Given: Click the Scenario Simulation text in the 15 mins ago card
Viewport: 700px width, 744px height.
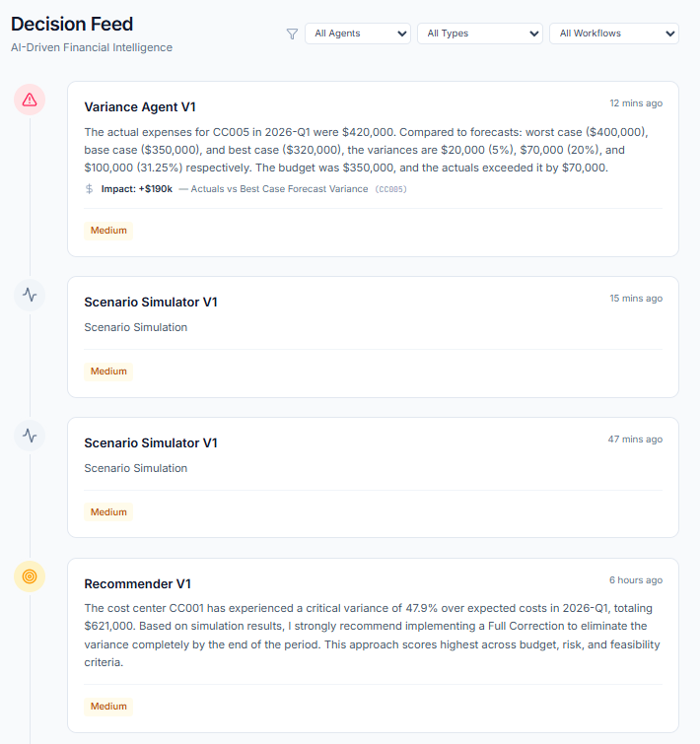Looking at the screenshot, I should 136,327.
